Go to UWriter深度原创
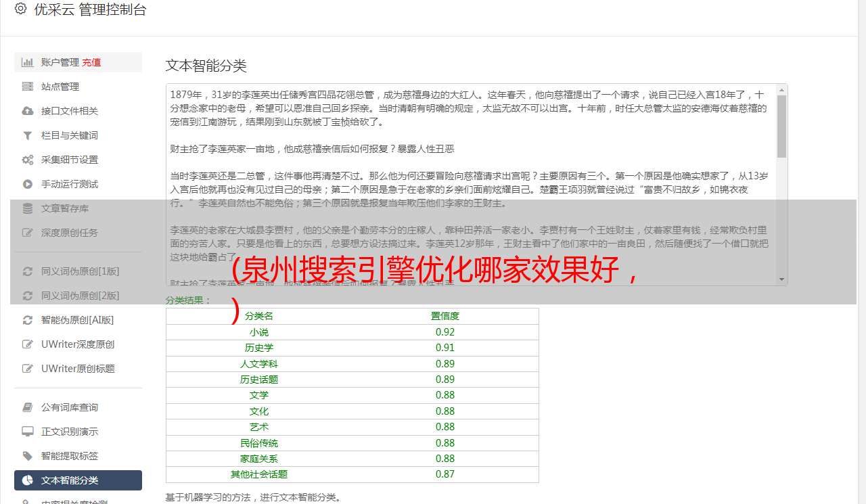This screenshot has width=866, height=504. tap(78, 344)
